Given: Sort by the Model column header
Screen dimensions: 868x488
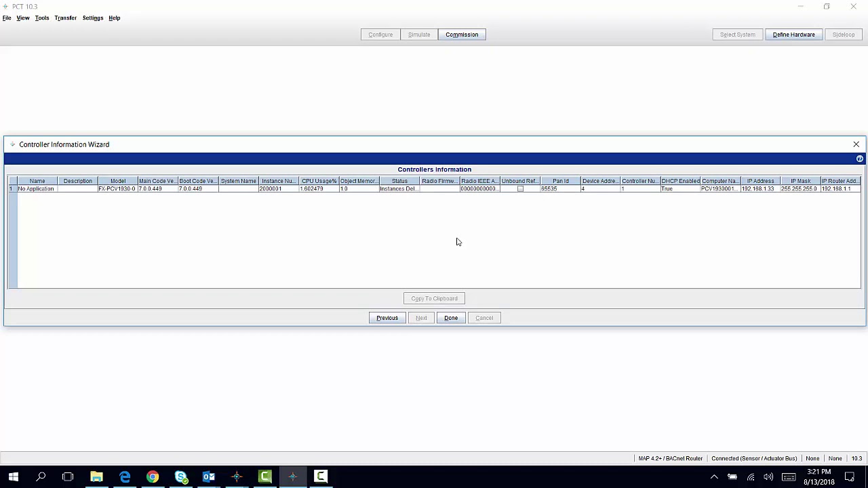Looking at the screenshot, I should (x=118, y=181).
